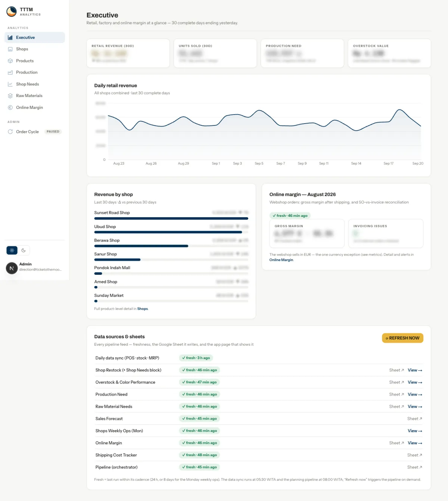Screen dimensions: 448x501
Task: Open the Shop Needs page
Action: click(35, 84)
